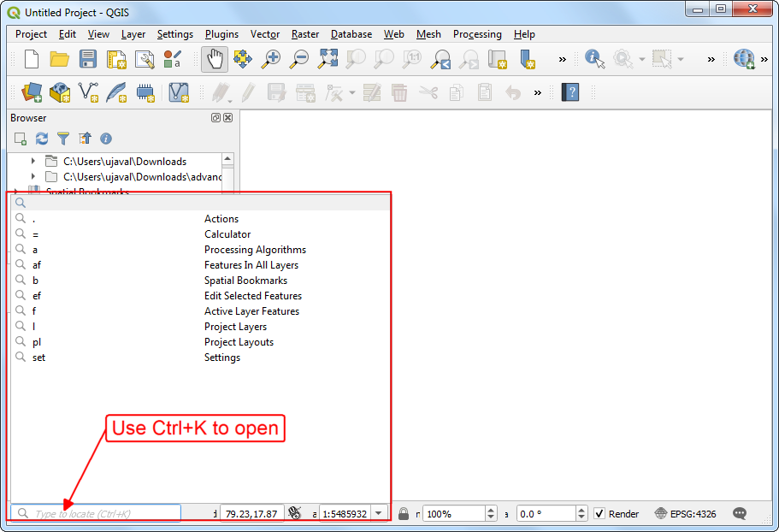This screenshot has height=532, width=779.
Task: Toggle the Render checkbox
Action: 599,514
